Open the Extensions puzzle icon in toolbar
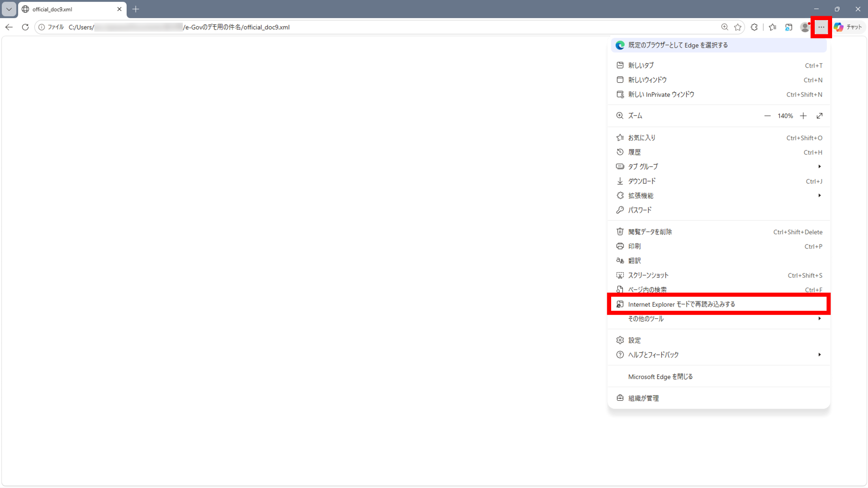 (754, 27)
